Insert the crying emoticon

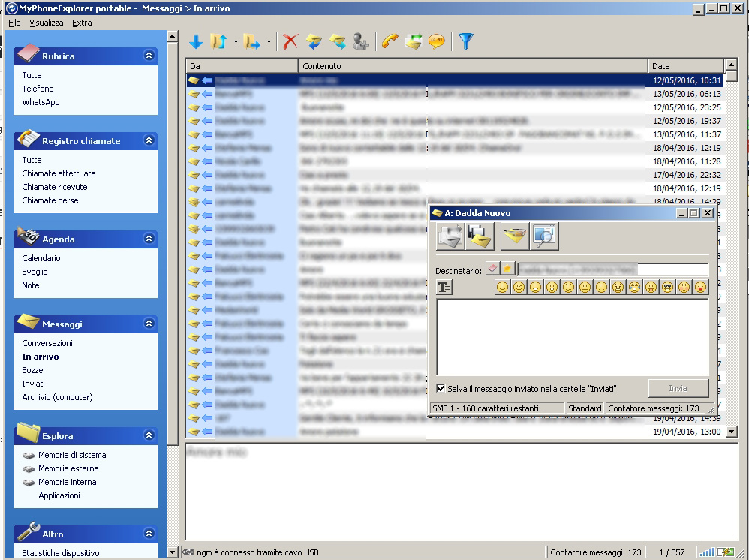[x=634, y=288]
